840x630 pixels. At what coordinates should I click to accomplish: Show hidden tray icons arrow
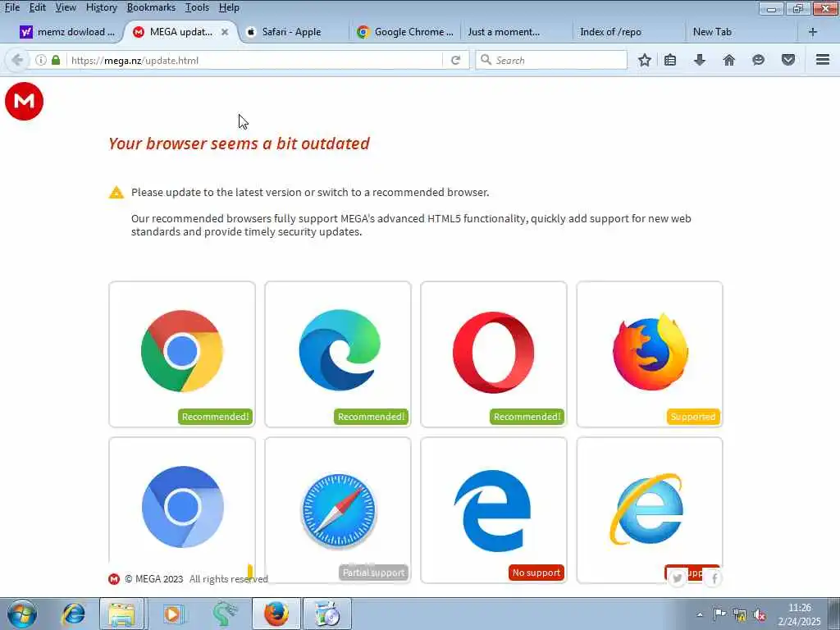click(700, 614)
